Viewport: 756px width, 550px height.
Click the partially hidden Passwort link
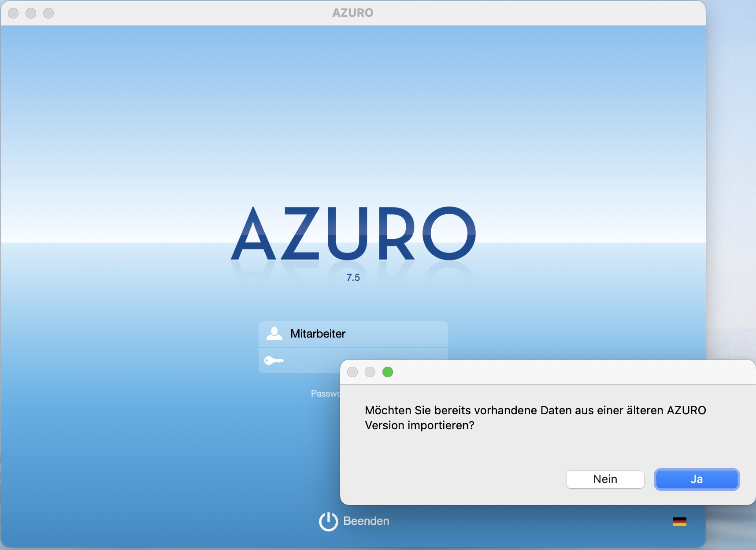tap(326, 394)
